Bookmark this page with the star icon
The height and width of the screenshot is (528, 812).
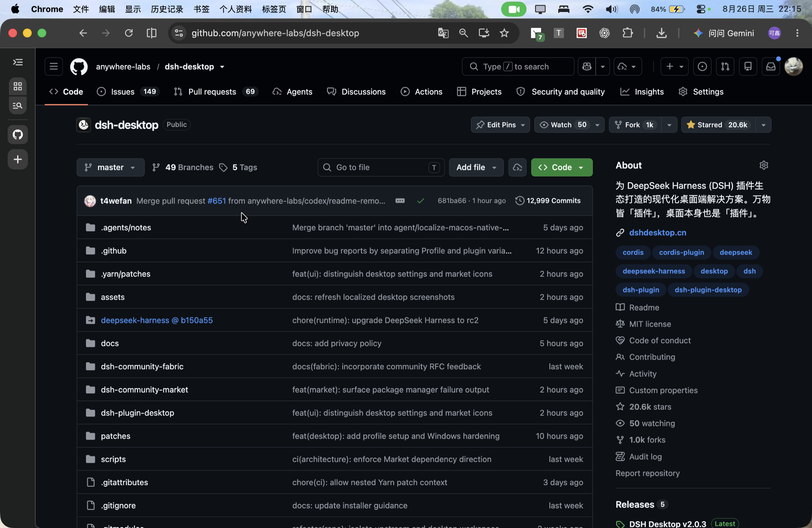click(x=504, y=33)
